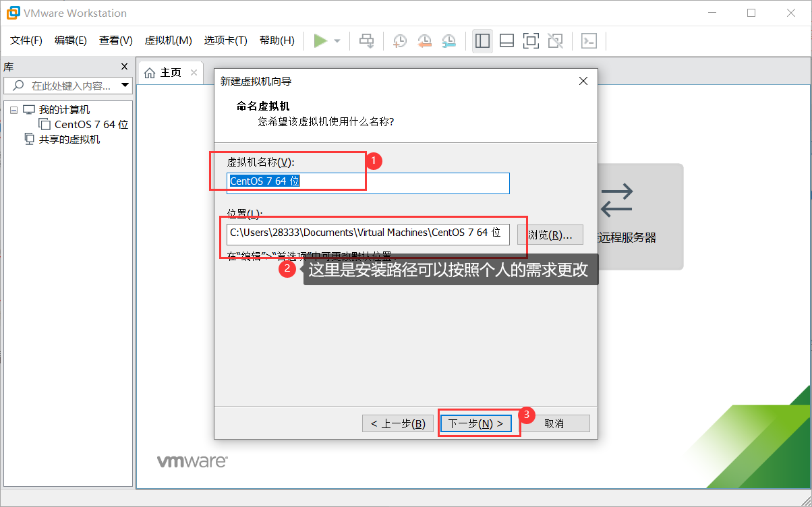812x507 pixels.
Task: Open the 虚拟机(M) menu
Action: [x=169, y=40]
